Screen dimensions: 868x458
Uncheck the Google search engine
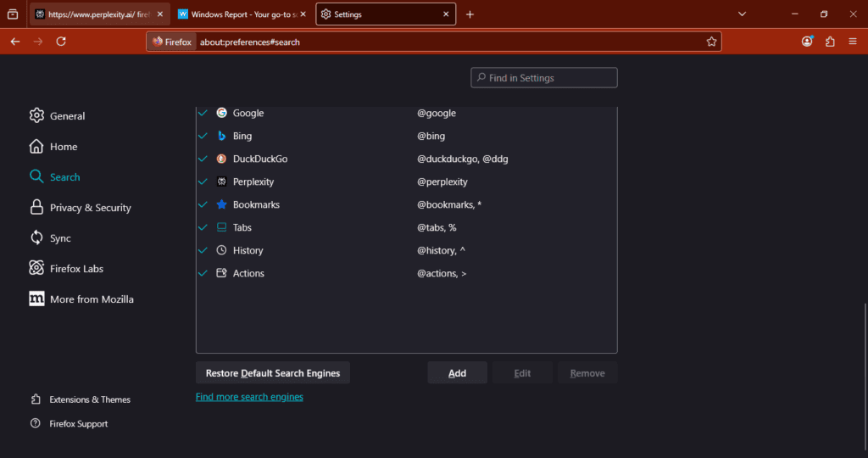coord(203,113)
